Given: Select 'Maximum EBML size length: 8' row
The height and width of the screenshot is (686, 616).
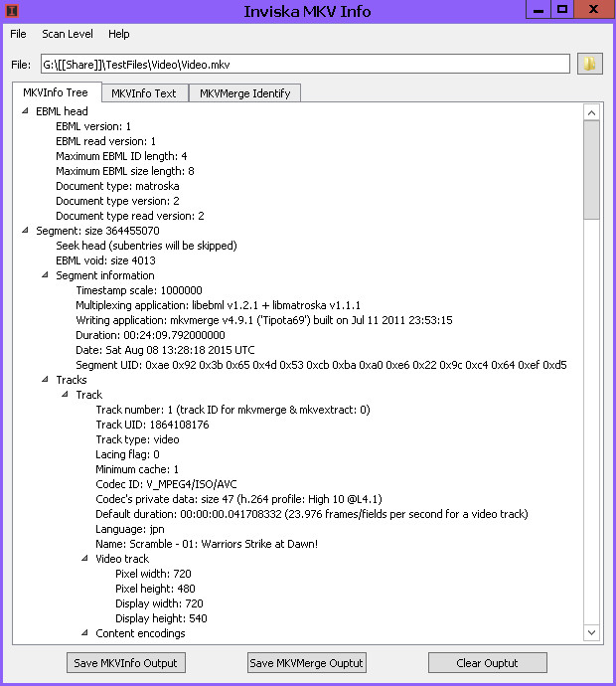Looking at the screenshot, I should 124,171.
